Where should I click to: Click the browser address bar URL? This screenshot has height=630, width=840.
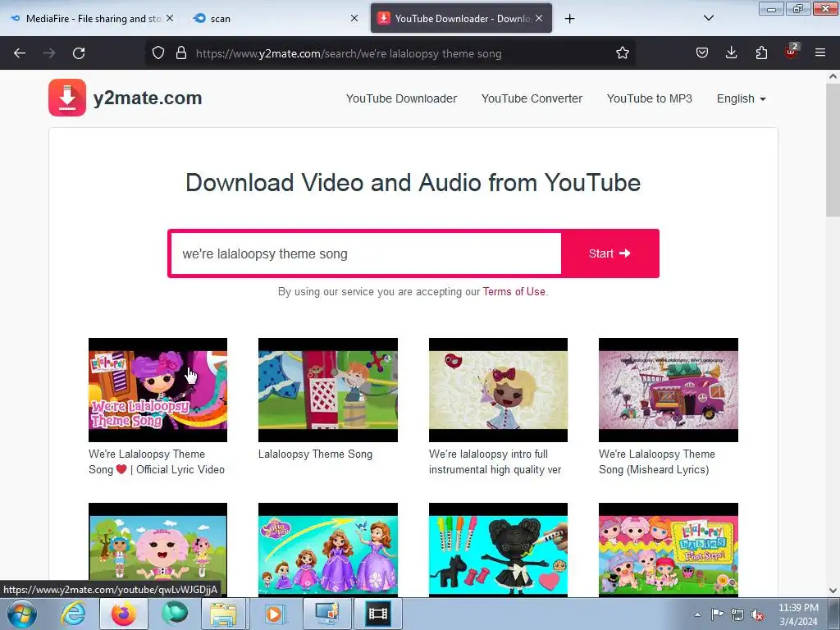tap(348, 53)
